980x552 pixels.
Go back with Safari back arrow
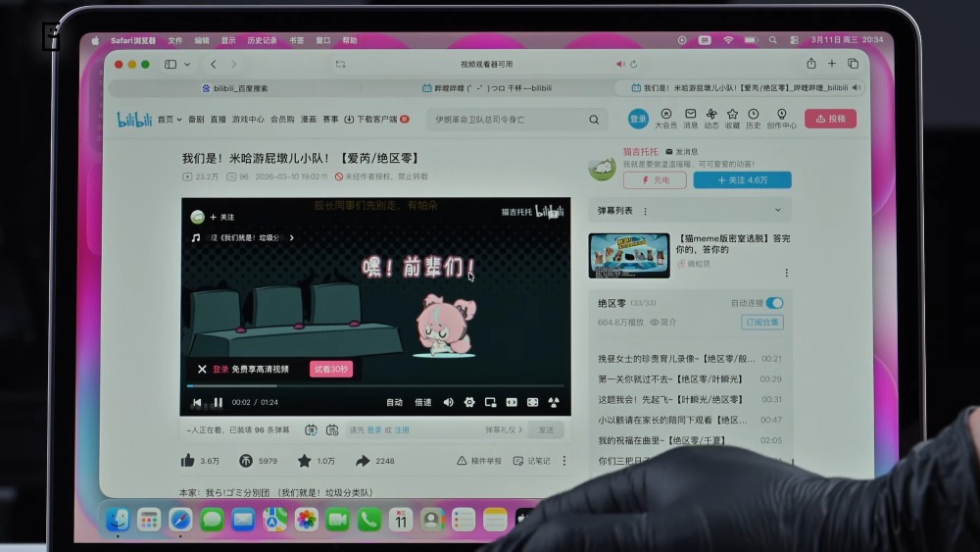click(213, 64)
